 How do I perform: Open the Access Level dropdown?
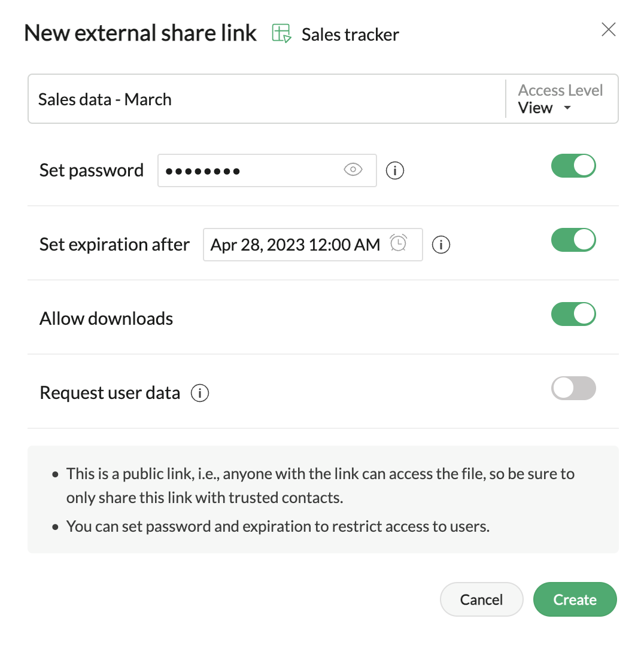(560, 99)
